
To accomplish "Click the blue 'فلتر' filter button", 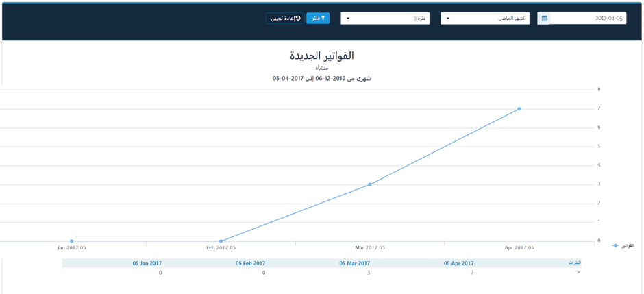I will click(x=318, y=19).
